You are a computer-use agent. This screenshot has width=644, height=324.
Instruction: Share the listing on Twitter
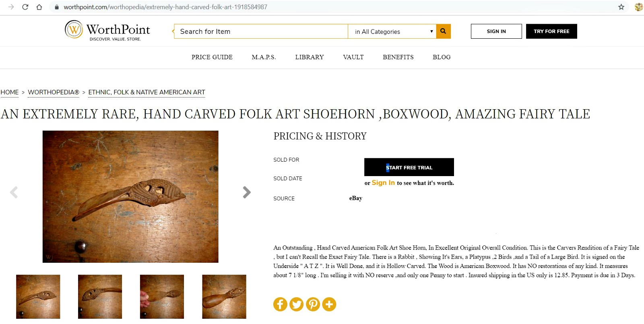click(x=297, y=304)
